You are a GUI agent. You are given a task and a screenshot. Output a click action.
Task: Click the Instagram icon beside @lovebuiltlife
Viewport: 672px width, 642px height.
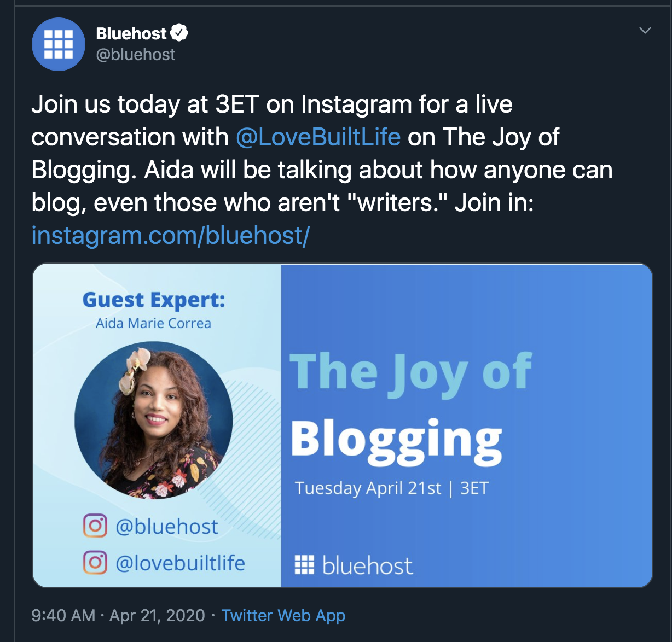coord(95,563)
